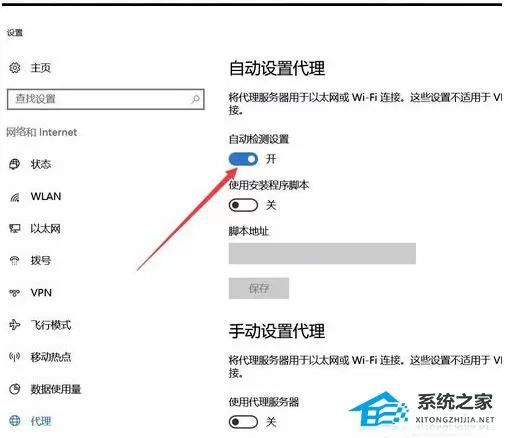Click the 保存 save button

259,288
